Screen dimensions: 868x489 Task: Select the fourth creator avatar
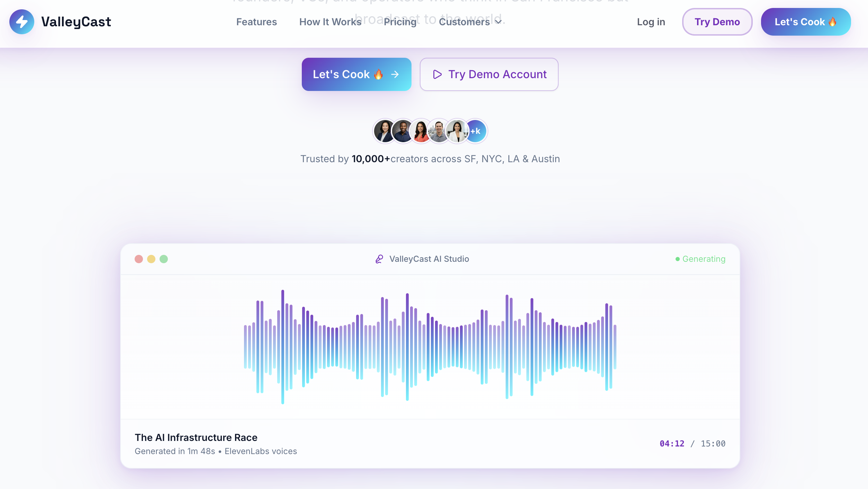coord(438,131)
